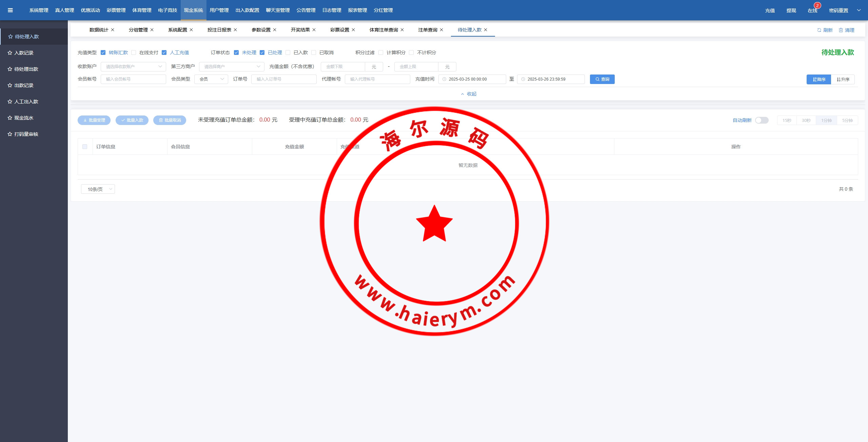The width and height of the screenshot is (868, 442).
Task: Click the 降序 sort button
Action: (818, 79)
